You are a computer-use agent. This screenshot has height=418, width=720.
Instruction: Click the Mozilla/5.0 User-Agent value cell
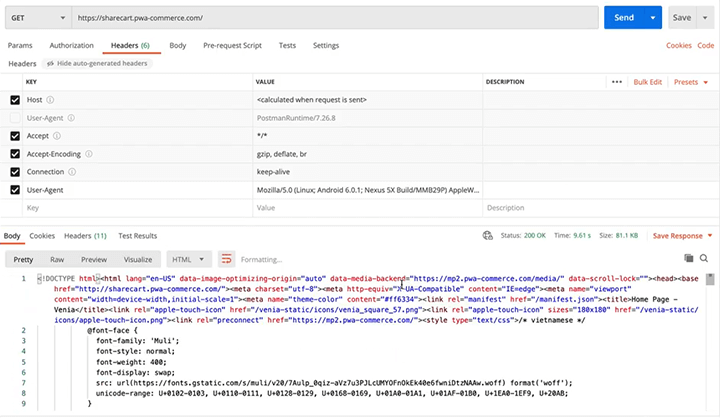[x=367, y=190]
